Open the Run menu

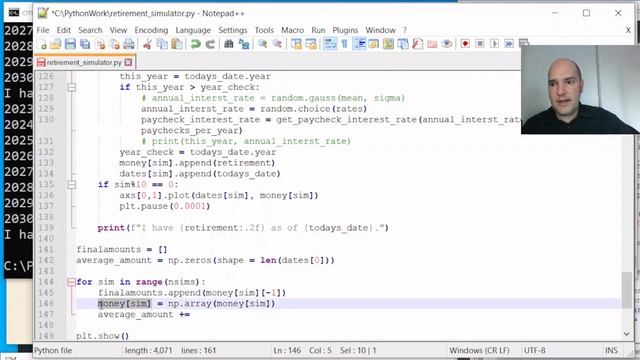click(x=318, y=30)
